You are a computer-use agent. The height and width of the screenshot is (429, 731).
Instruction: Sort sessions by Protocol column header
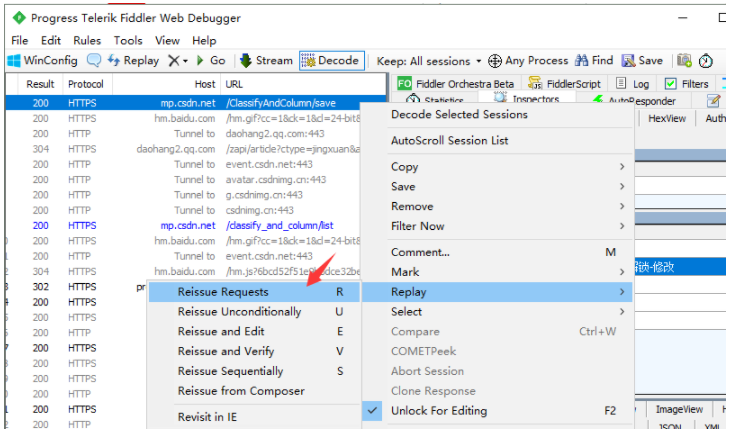tap(86, 84)
